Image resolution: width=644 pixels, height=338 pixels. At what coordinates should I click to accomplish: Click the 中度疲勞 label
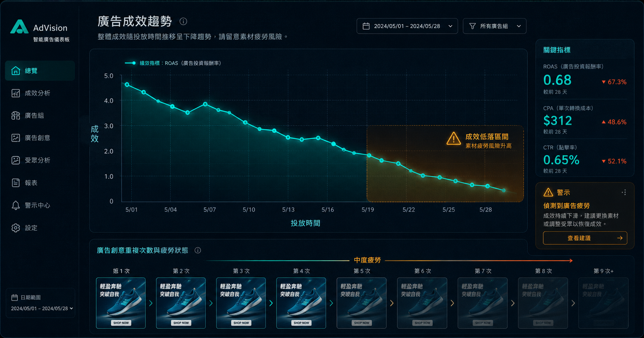click(367, 260)
